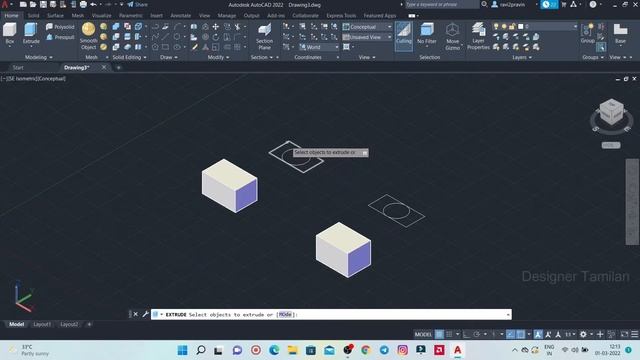
Task: Toggle ortho mode in status bar
Action: [467, 334]
